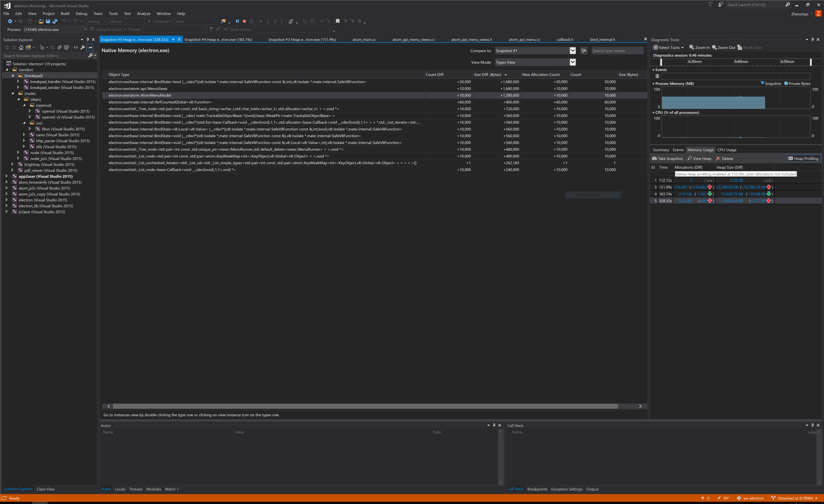The width and height of the screenshot is (824, 504).
Task: Toggle auto-hide pin on Solution Explorer
Action: [x=88, y=40]
